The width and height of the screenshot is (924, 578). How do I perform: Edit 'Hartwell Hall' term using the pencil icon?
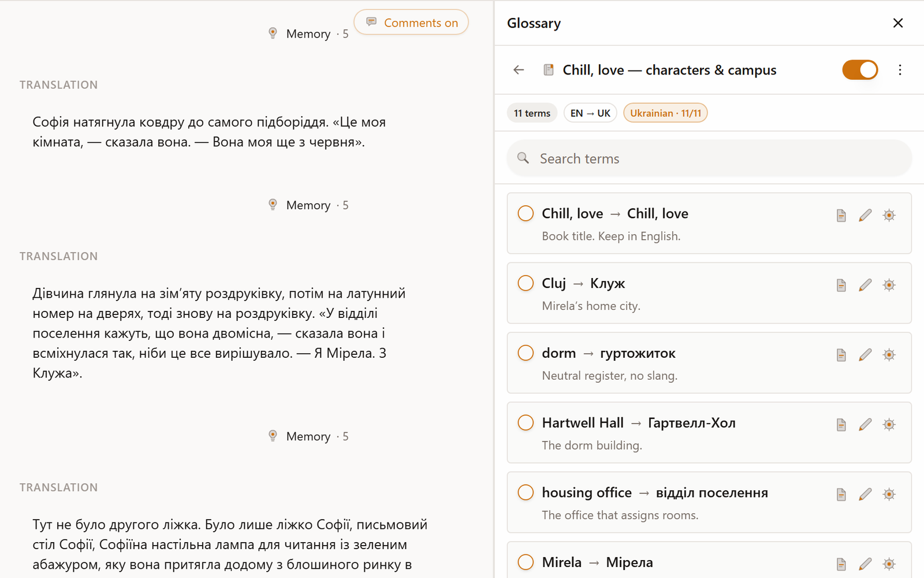(x=865, y=425)
